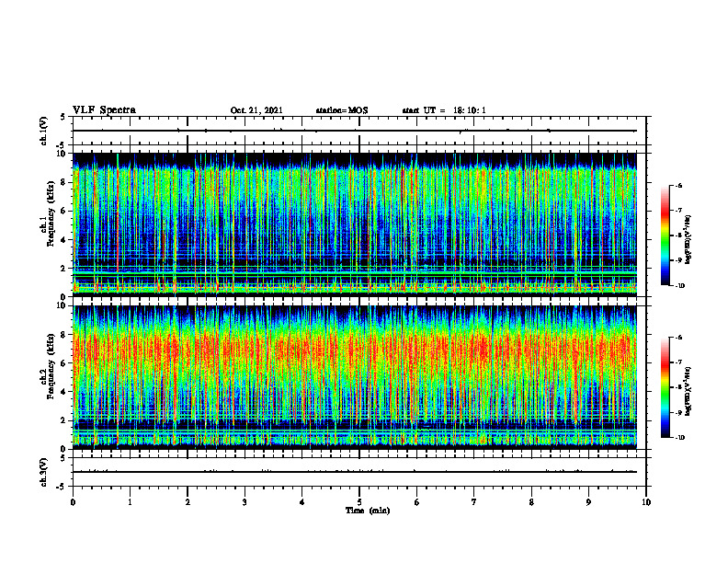The image size is (728, 563).
Task: Click the ch.1 spectrogram color scale bar
Action: [x=665, y=236]
